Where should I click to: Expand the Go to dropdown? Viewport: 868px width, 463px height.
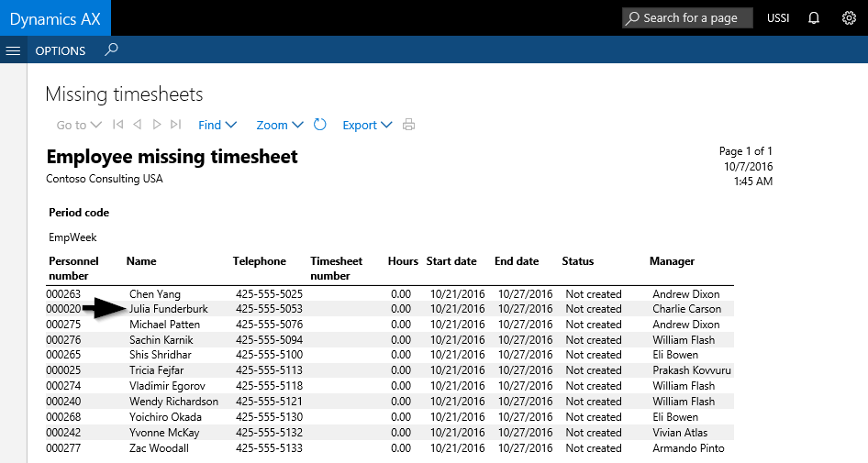77,125
